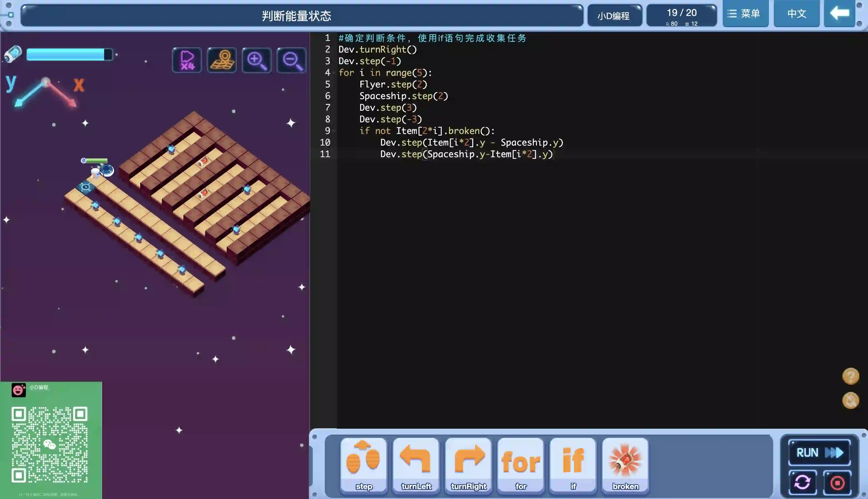Click the zoom in magnifier icon
The width and height of the screenshot is (868, 499).
256,60
